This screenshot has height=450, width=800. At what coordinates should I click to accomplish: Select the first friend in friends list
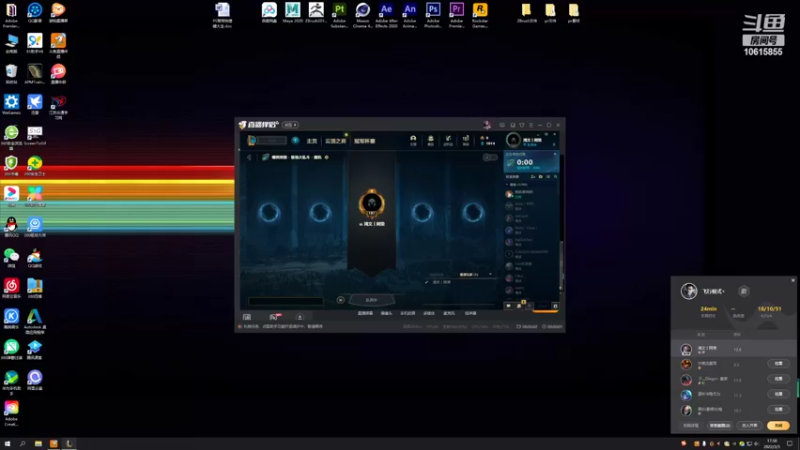pyautogui.click(x=531, y=194)
